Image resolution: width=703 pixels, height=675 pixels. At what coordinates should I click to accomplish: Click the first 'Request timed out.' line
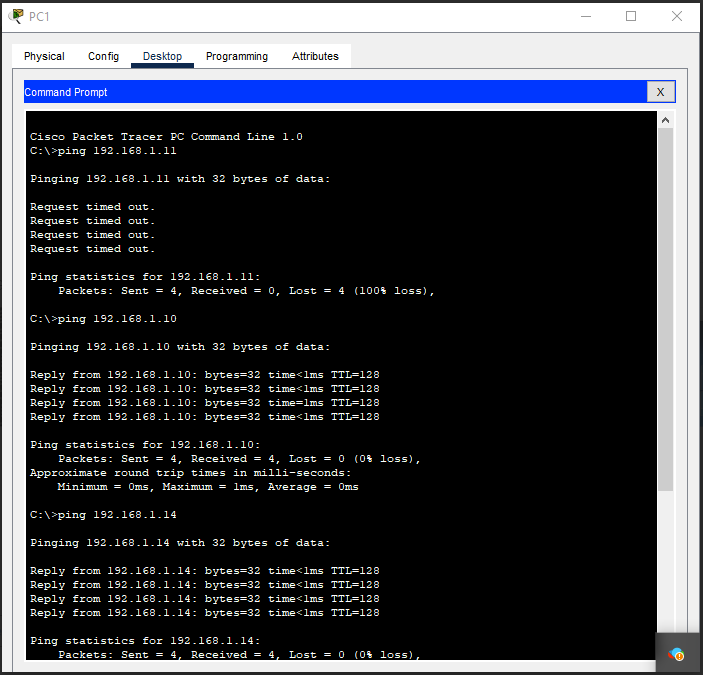click(92, 207)
